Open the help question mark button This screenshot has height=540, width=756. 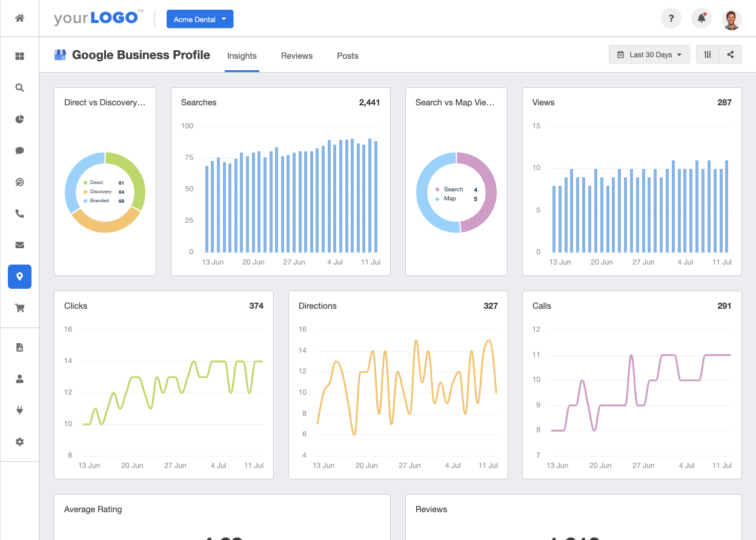tap(671, 19)
